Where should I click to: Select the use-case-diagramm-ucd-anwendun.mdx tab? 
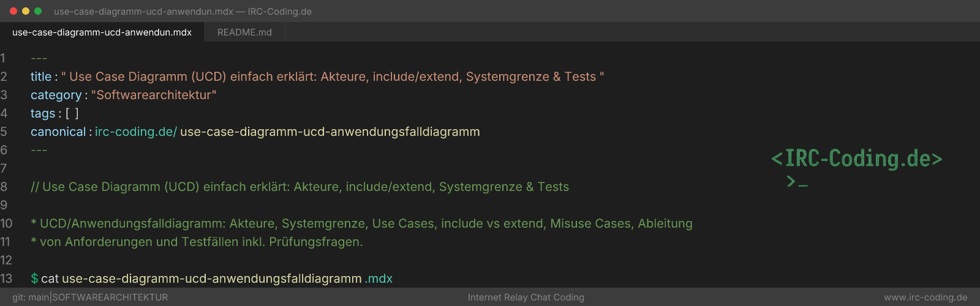coord(102,32)
